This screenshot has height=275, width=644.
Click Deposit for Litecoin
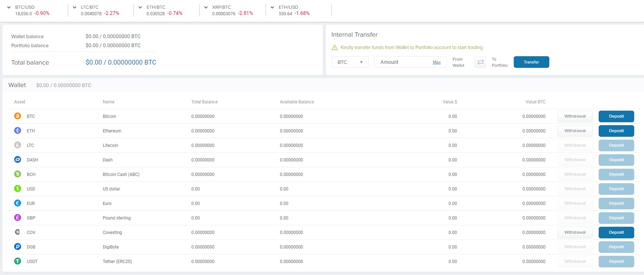click(616, 145)
